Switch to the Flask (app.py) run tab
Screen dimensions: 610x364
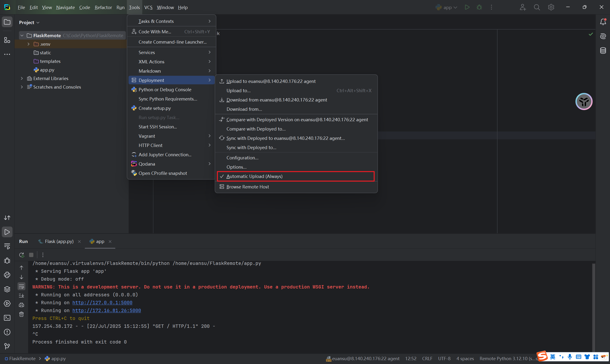[59, 241]
